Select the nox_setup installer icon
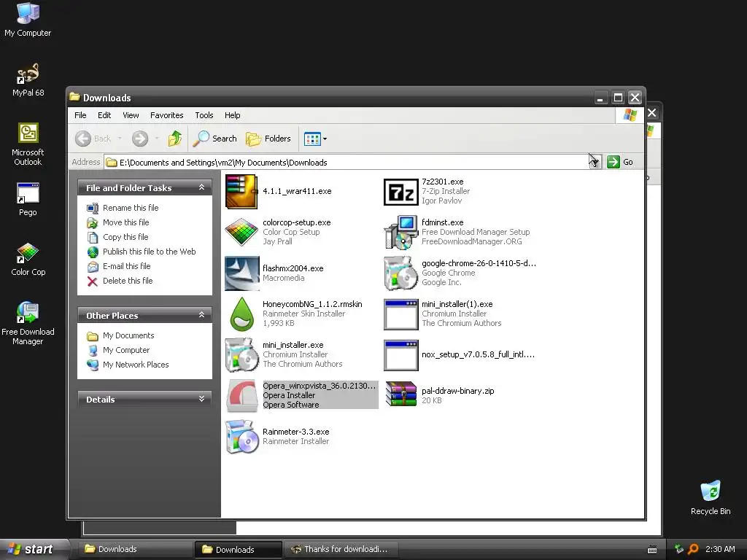The height and width of the screenshot is (560, 747). tap(400, 355)
